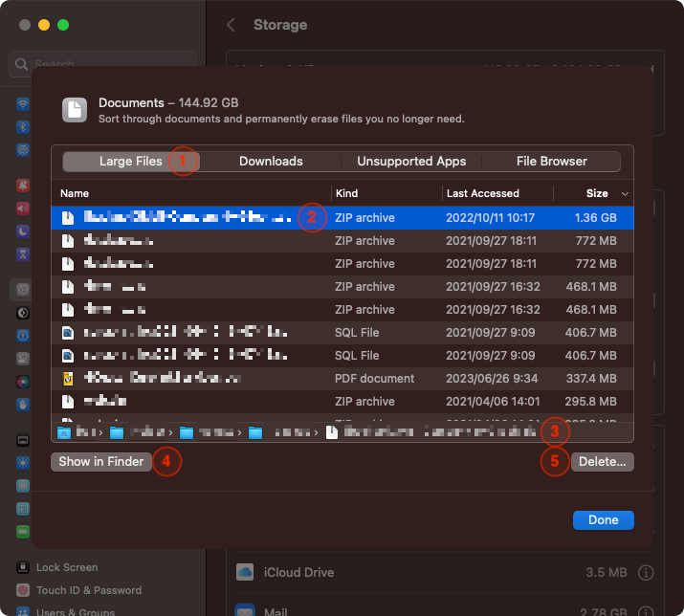Open Wi-Fi settings from sidebar icon
Viewport: 684px width, 616px height.
(23, 104)
